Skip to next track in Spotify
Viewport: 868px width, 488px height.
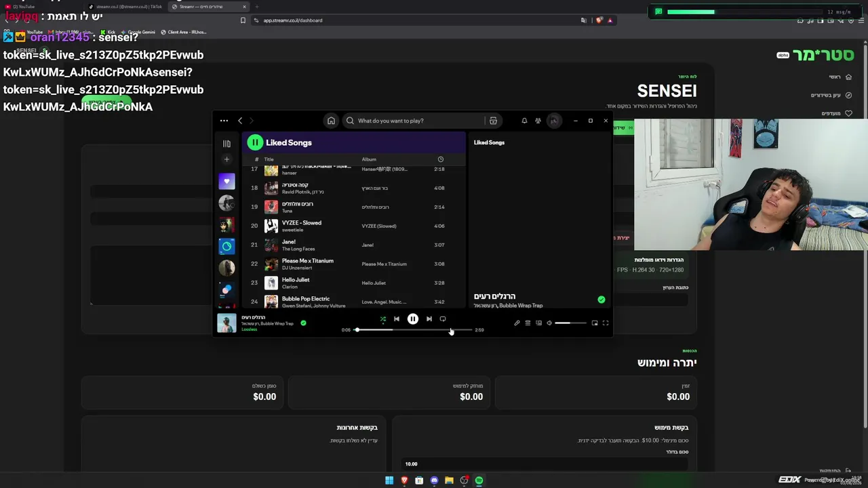(x=429, y=319)
